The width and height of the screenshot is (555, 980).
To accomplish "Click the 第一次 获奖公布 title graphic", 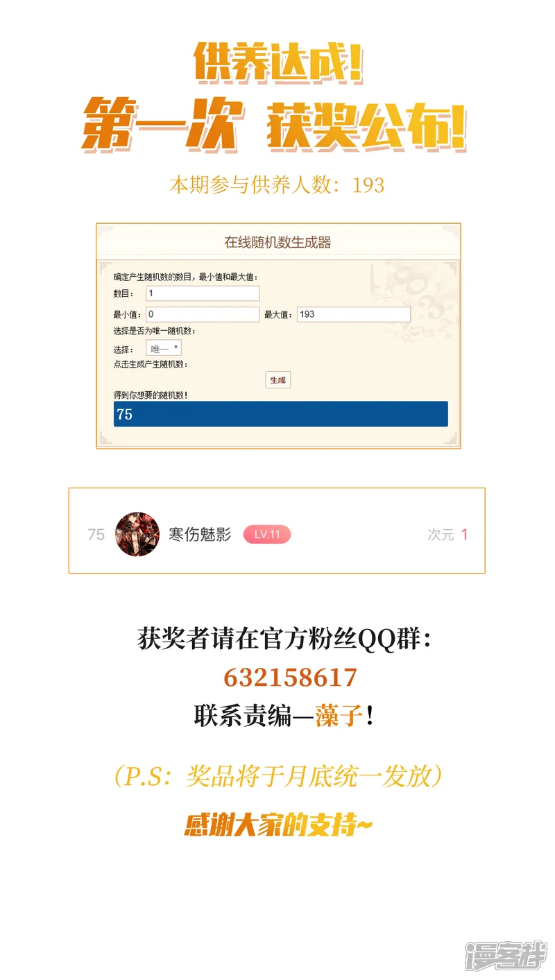I will tap(275, 126).
